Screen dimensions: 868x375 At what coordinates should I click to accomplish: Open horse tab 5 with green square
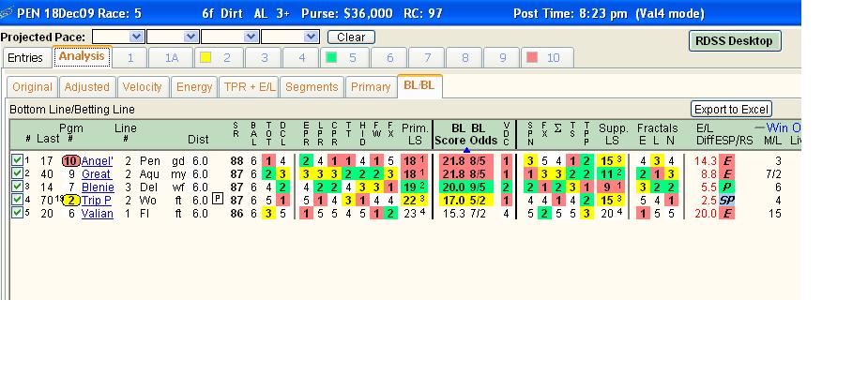(x=345, y=57)
